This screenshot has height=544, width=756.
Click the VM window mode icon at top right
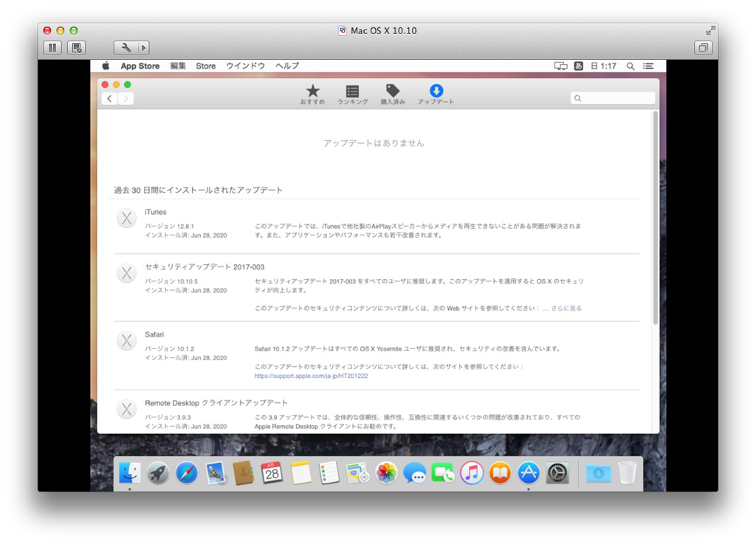coord(704,48)
